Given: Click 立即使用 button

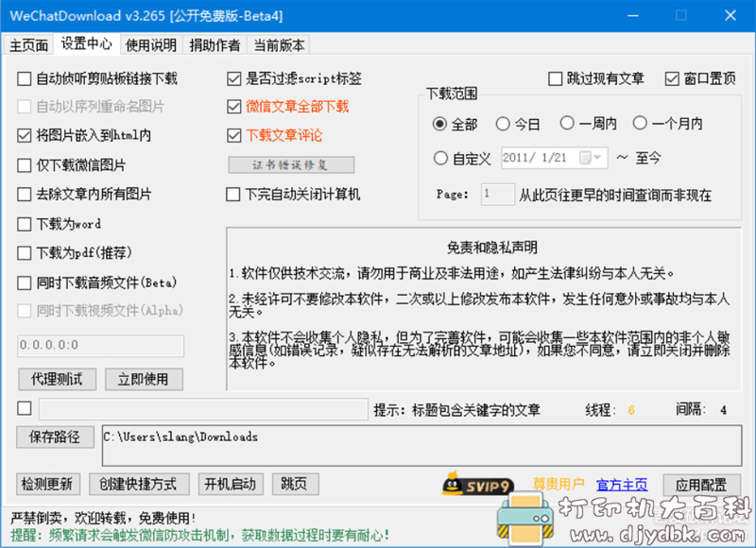Looking at the screenshot, I should point(144,379).
